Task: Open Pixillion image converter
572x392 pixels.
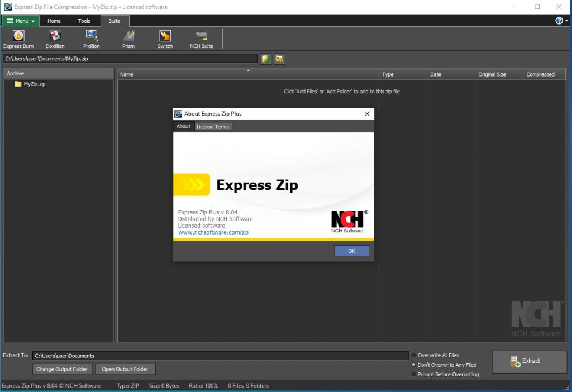Action: click(91, 39)
